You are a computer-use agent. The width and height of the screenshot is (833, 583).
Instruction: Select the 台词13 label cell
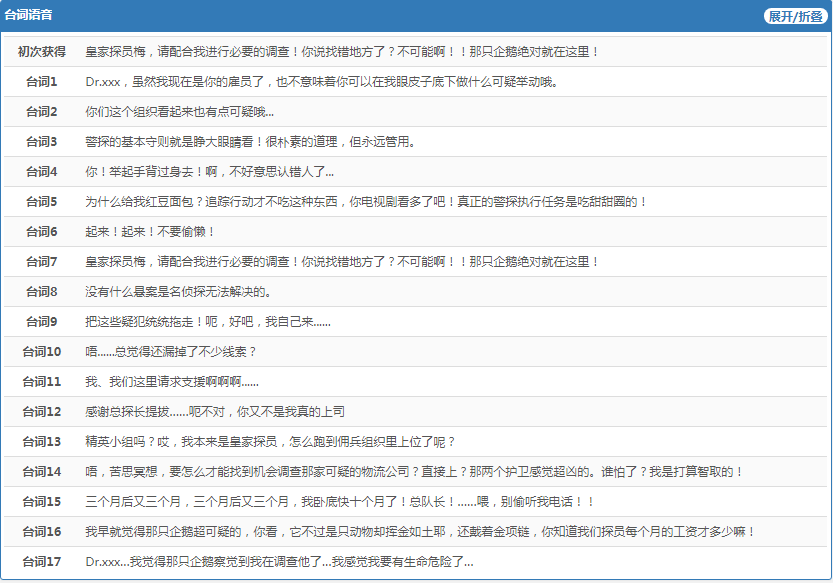(x=42, y=442)
